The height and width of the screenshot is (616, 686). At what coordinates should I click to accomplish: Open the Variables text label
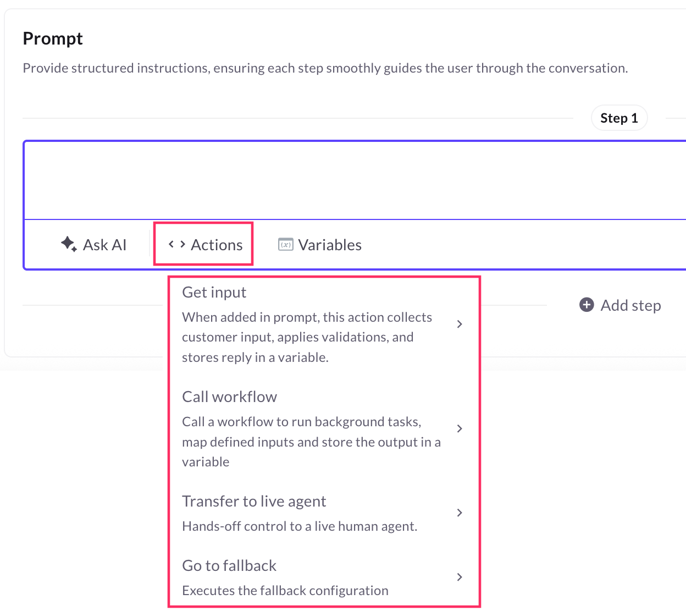click(x=330, y=245)
